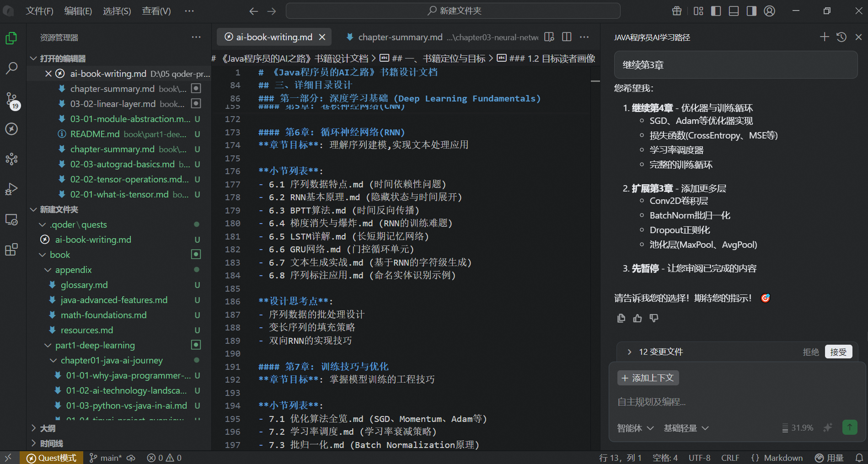Close the AI chat panel

pos(858,37)
